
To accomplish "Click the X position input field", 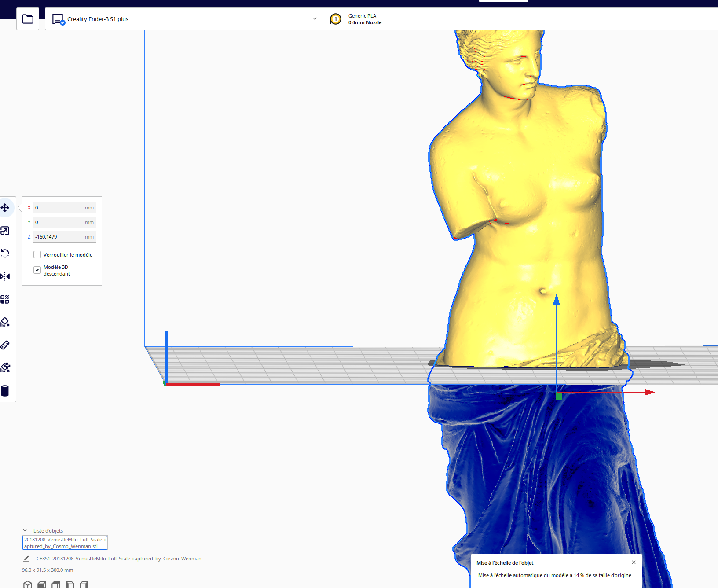I will pos(65,208).
